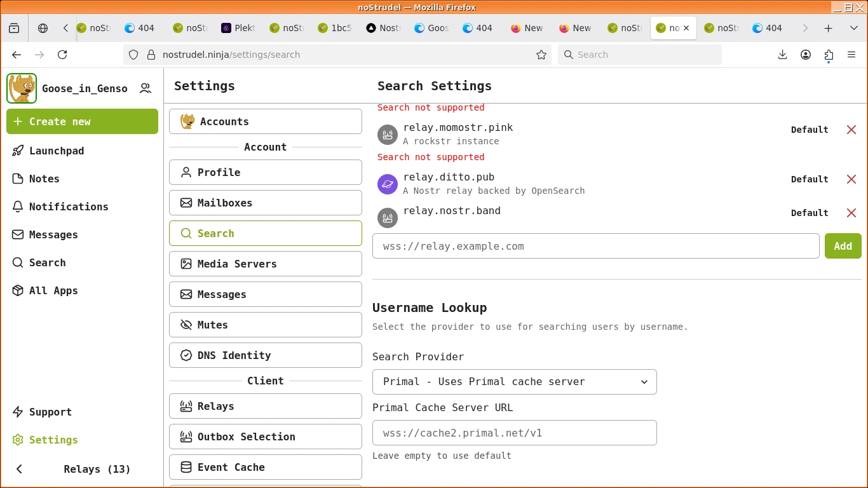
Task: Bookmark this page with the star icon
Action: (541, 55)
